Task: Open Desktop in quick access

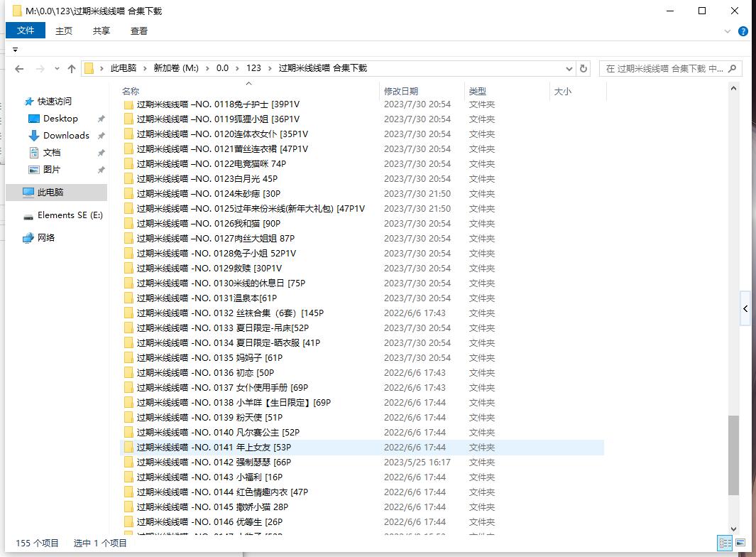Action: tap(60, 118)
